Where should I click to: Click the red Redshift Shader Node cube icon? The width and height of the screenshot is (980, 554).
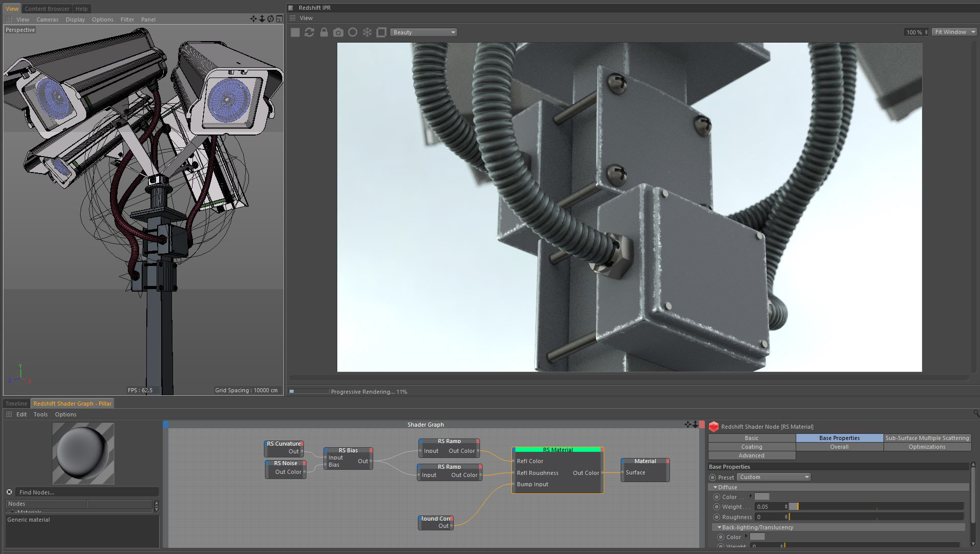(x=714, y=427)
